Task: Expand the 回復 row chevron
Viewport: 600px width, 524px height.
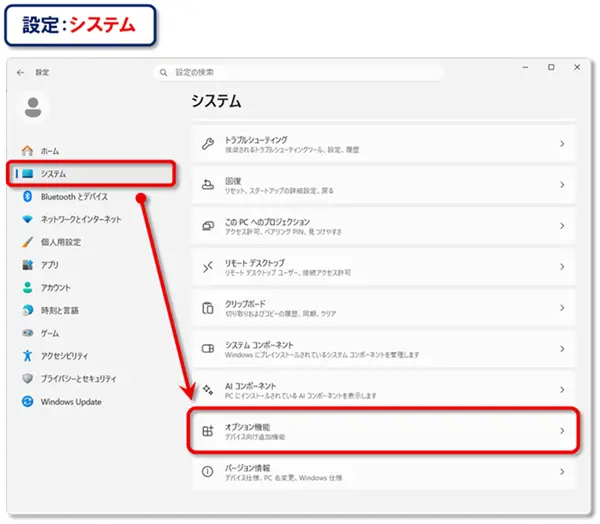Action: click(x=562, y=185)
